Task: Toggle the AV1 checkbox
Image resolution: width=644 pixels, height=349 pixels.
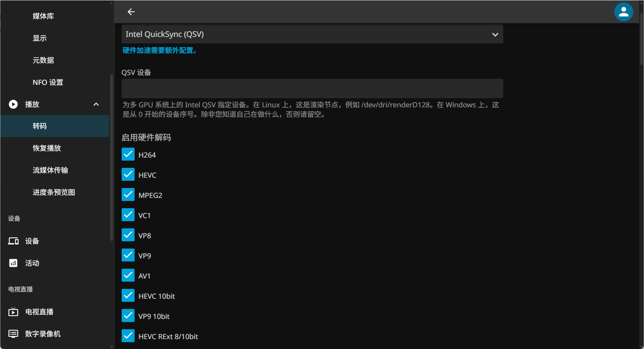Action: [128, 276]
